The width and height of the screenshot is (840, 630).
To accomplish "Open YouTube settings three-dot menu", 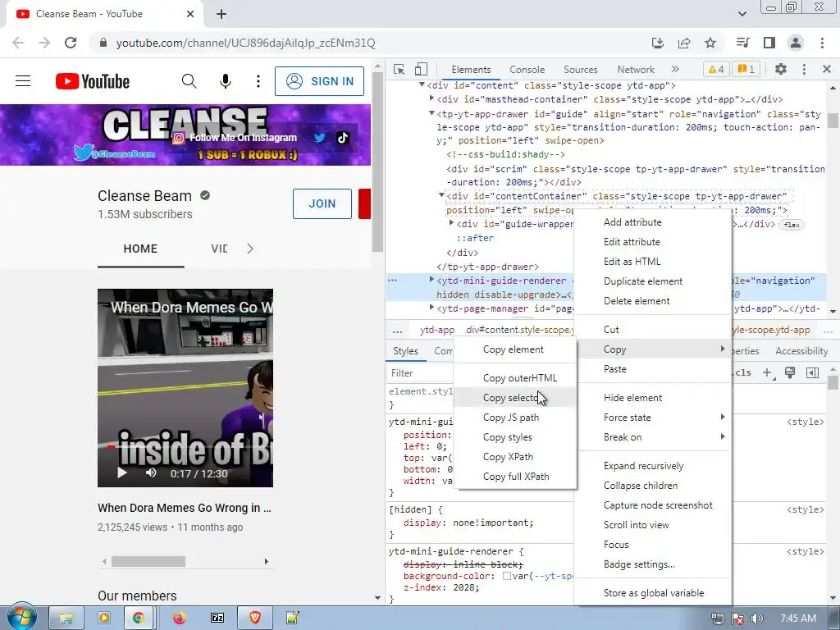I will (258, 81).
